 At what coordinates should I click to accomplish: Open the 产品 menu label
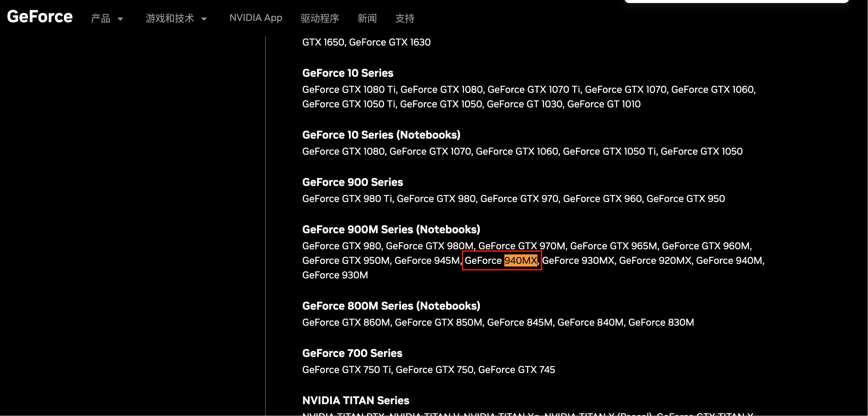click(100, 18)
